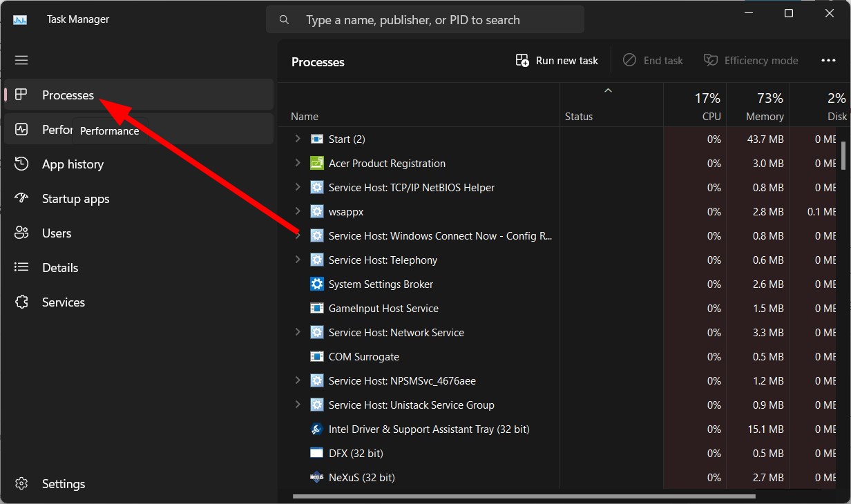Open the App history page
The image size is (851, 504).
[73, 164]
